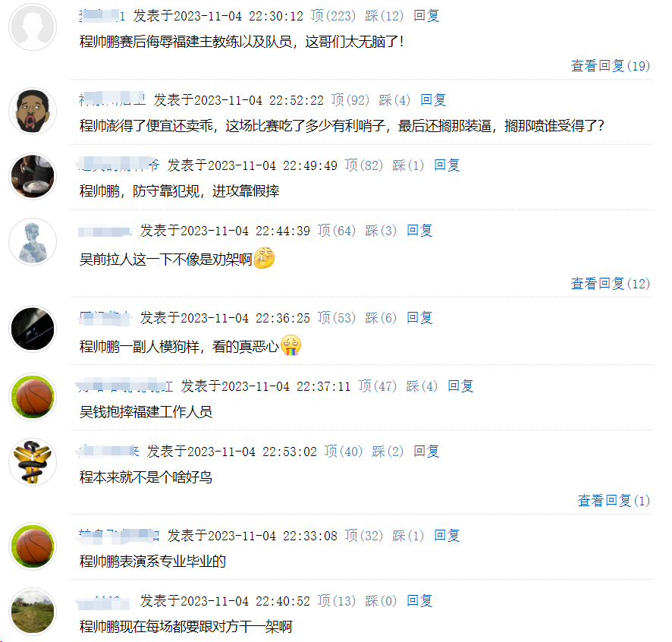The image size is (672, 642).
Task: Expand 查看回复(12) replies
Action: [611, 284]
